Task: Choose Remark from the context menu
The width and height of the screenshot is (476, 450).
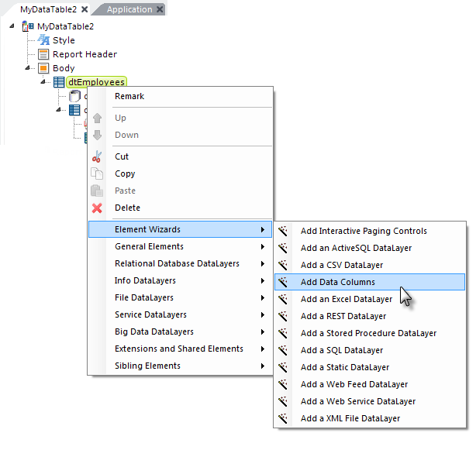Action: 180,96
